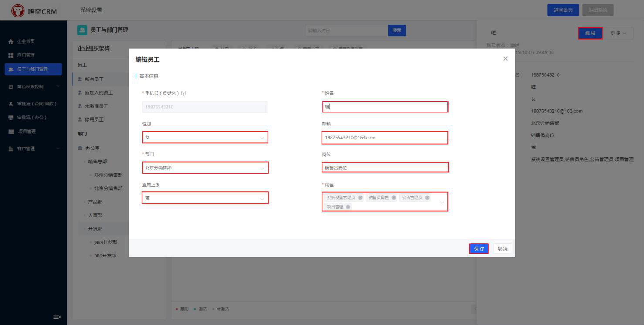This screenshot has height=325, width=644.
Task: Click 保存 to save employee
Action: 479,248
